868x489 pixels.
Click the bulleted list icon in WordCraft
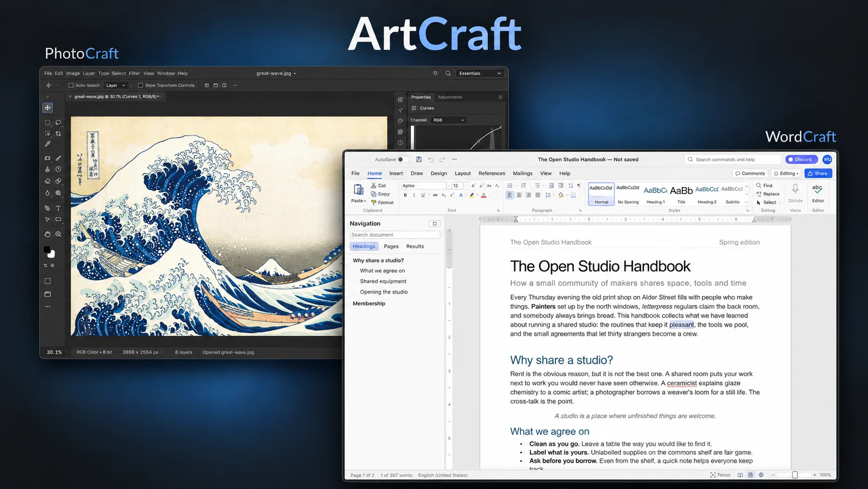coord(510,186)
